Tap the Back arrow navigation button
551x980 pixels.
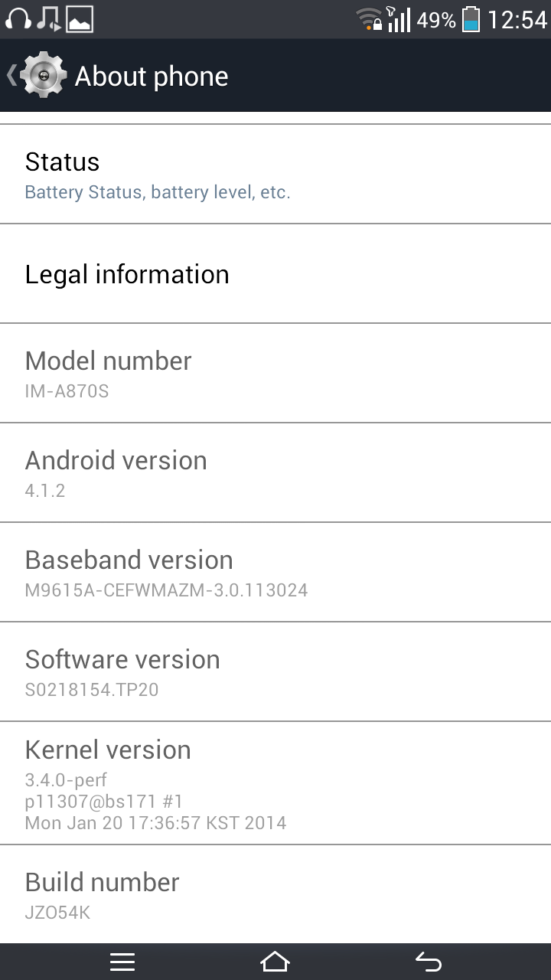(429, 962)
